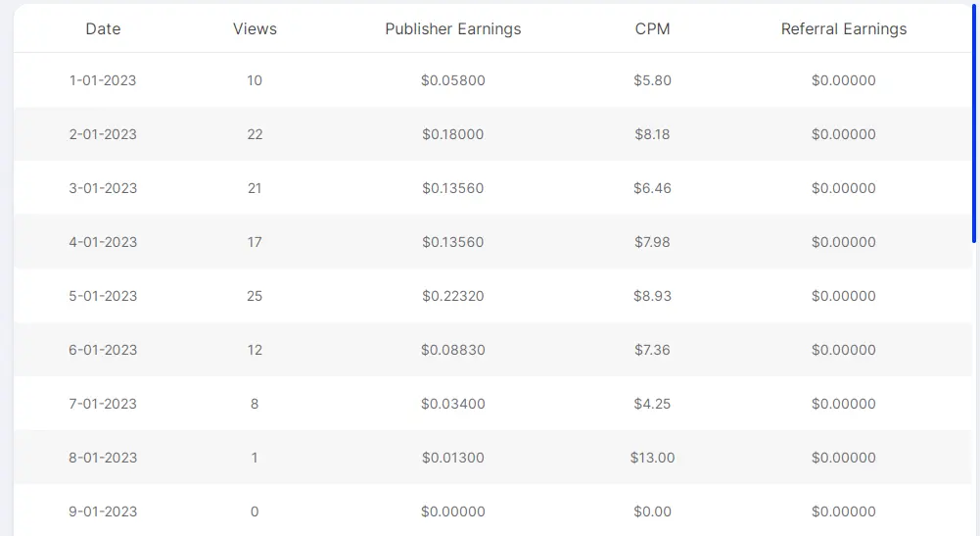Select the 7-01-2023 date cell
The width and height of the screenshot is (980, 536).
(103, 404)
